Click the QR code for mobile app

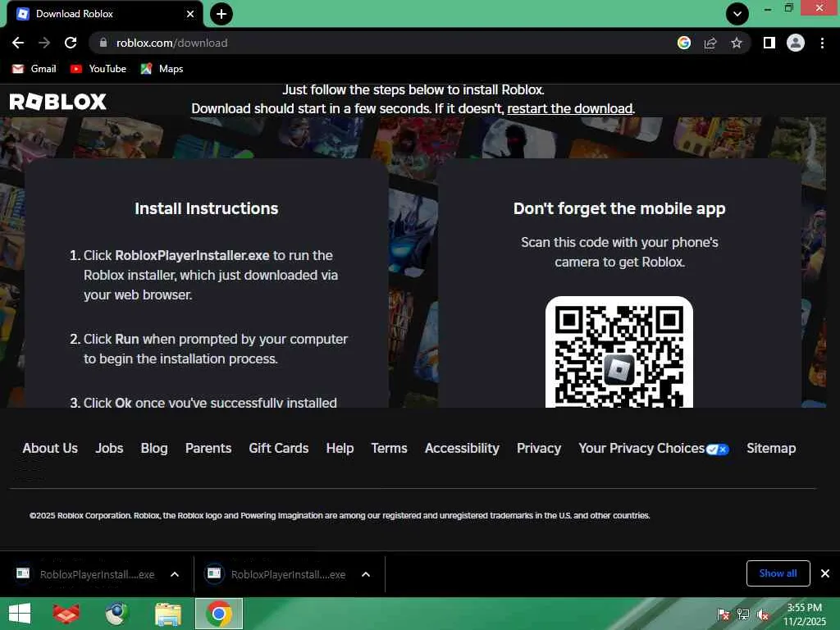pyautogui.click(x=619, y=352)
